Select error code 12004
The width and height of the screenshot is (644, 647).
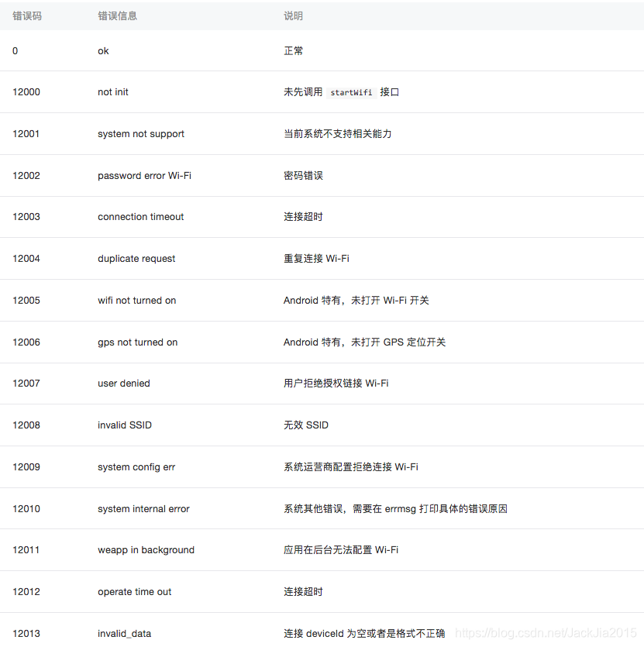[26, 259]
